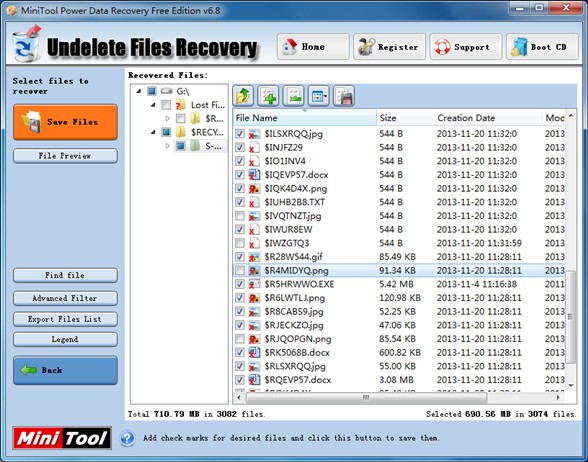Screen dimensions: 588x462
Task: Click the image icon of $RJECKZO.jpg
Action: (x=254, y=325)
